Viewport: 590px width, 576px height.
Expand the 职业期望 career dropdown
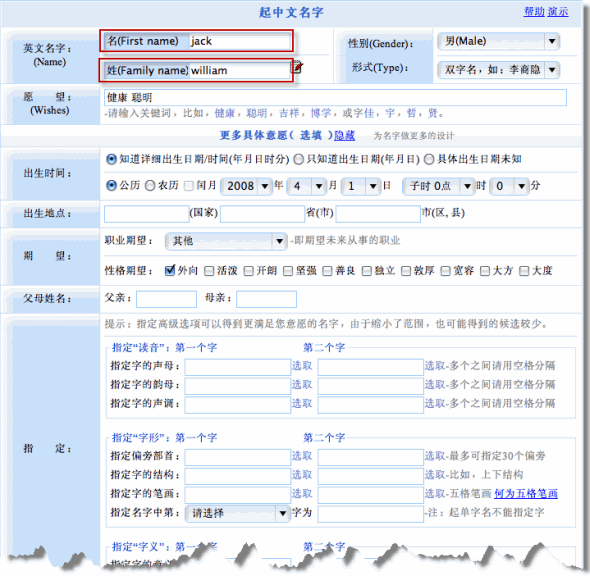coord(226,241)
